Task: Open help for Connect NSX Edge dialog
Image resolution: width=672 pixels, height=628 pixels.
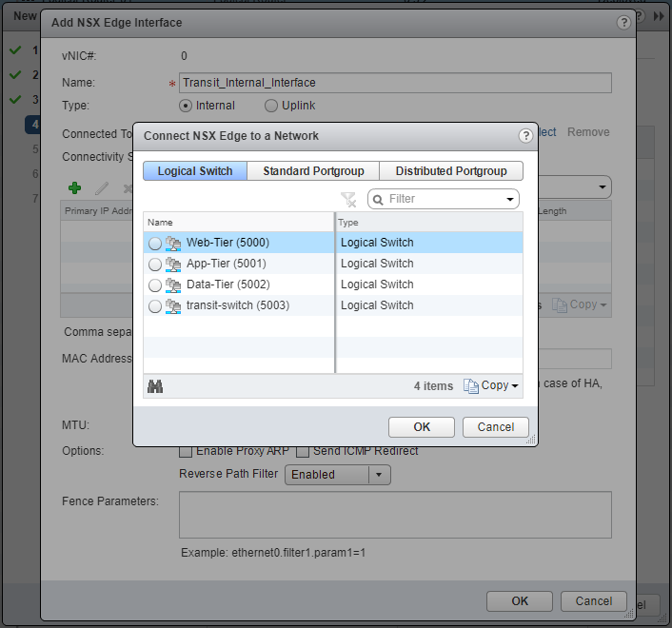Action: [525, 136]
